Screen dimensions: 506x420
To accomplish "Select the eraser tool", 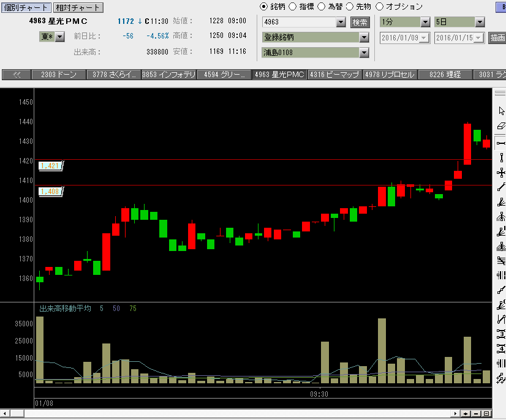I will pyautogui.click(x=501, y=126).
